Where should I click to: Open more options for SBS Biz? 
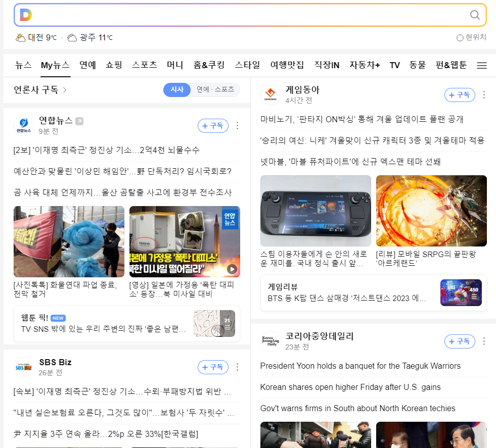tap(237, 367)
